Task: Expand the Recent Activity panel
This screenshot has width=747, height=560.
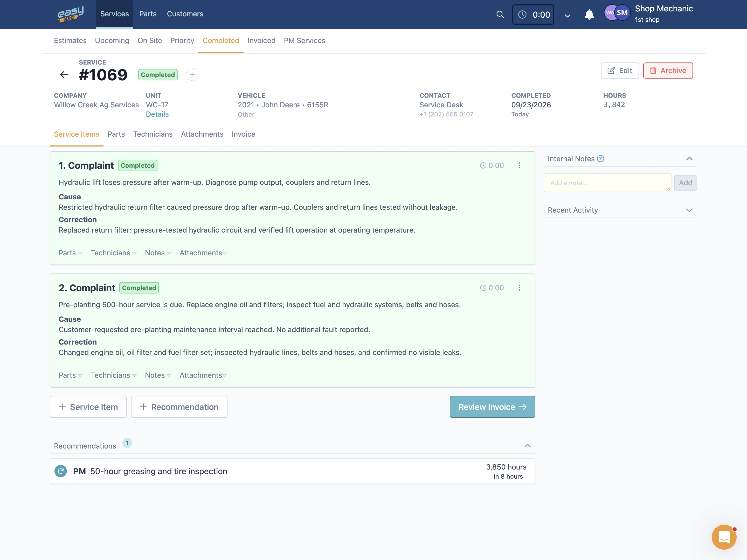Action: 689,210
